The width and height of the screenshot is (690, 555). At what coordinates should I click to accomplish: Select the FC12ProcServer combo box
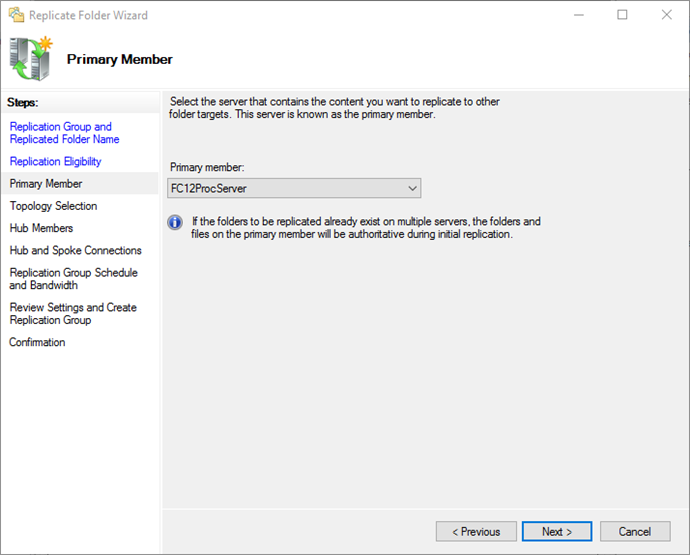tap(294, 188)
